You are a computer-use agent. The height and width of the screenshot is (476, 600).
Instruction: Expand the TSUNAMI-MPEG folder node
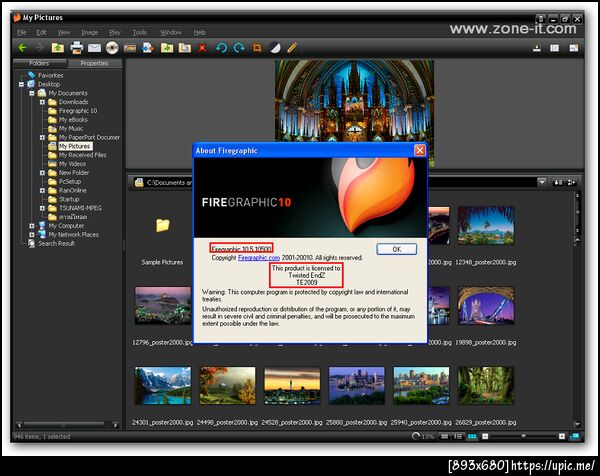42,208
